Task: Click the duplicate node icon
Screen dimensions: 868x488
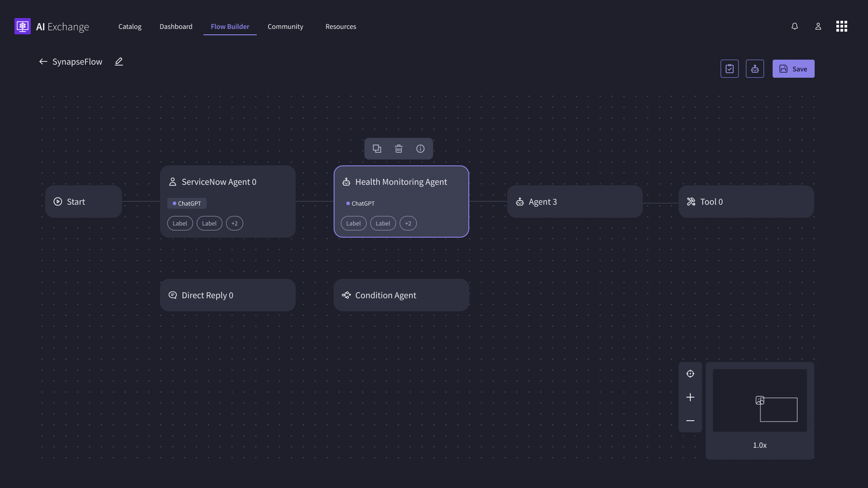Action: tap(377, 149)
